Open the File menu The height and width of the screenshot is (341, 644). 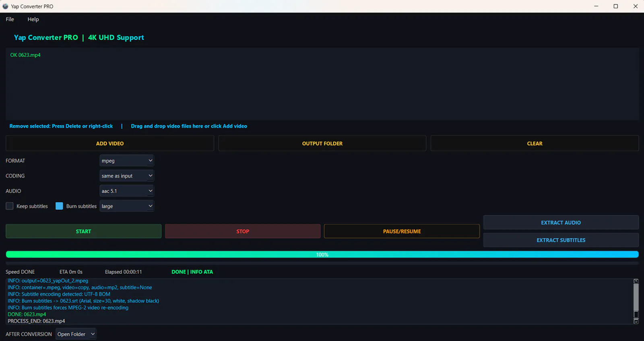click(10, 19)
